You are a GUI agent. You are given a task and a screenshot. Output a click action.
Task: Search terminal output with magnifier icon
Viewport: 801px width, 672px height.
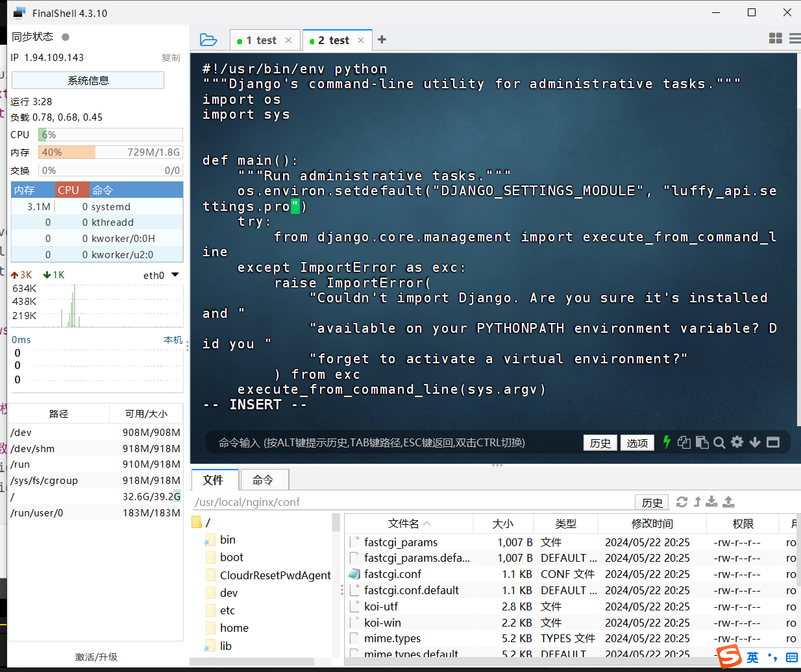tap(719, 442)
